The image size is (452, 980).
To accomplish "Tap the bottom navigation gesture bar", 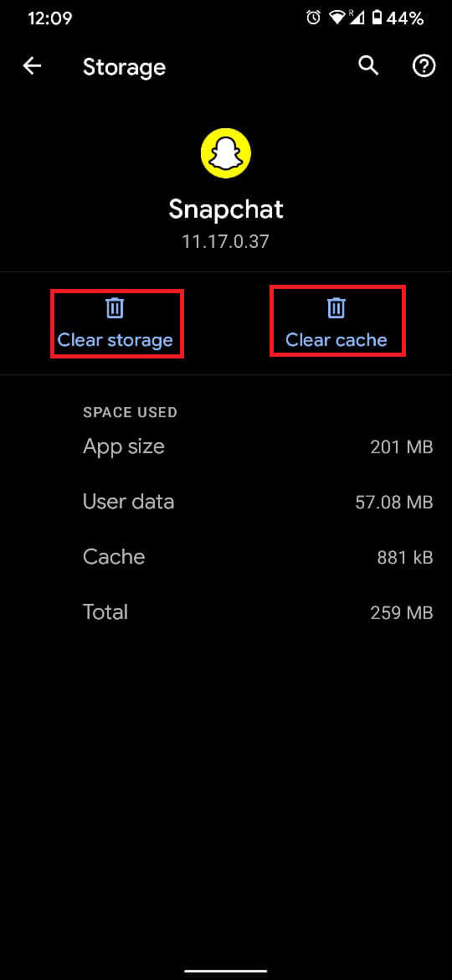I will coord(226,971).
